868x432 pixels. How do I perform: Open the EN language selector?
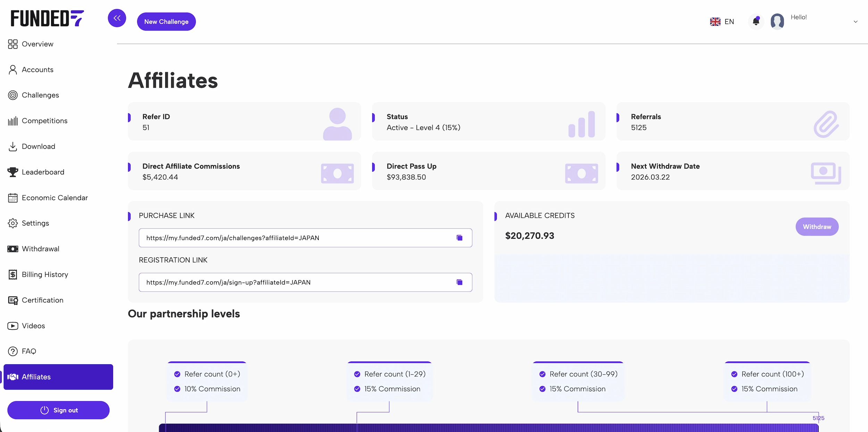point(722,22)
